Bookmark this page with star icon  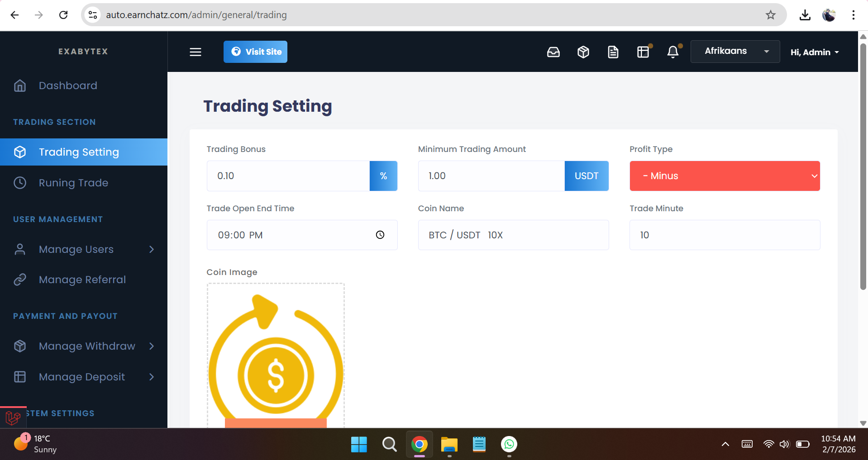[770, 15]
